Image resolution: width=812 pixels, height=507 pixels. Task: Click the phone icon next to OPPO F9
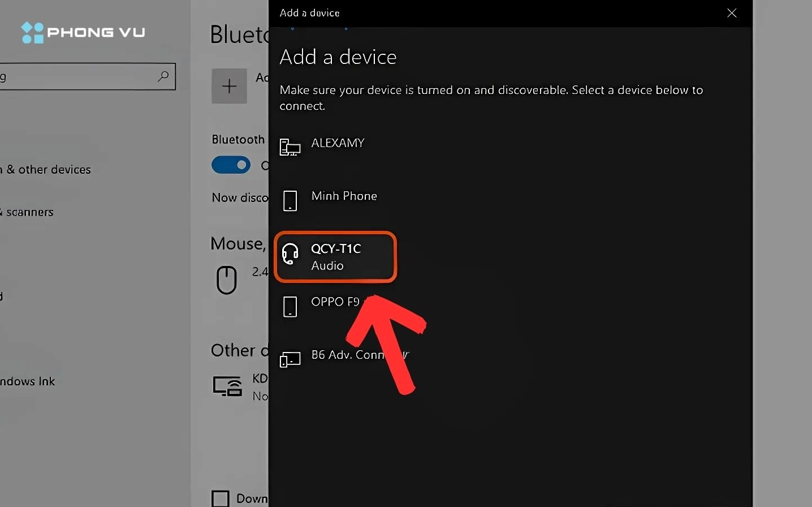point(290,306)
